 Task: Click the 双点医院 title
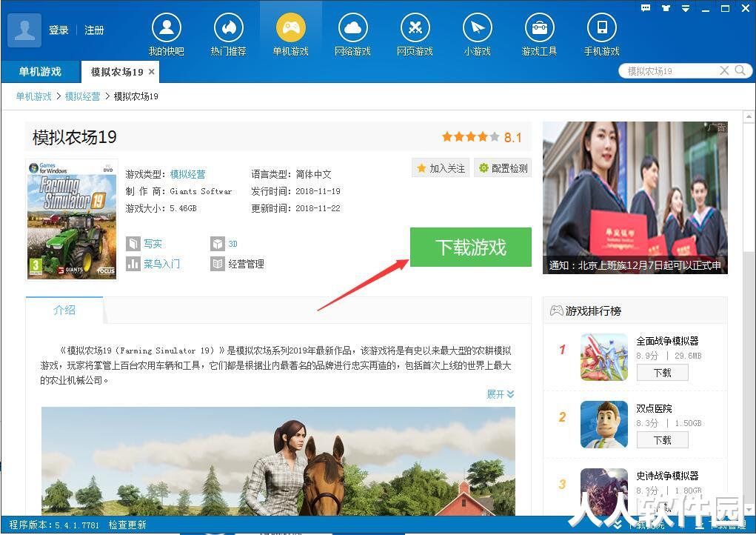click(654, 408)
